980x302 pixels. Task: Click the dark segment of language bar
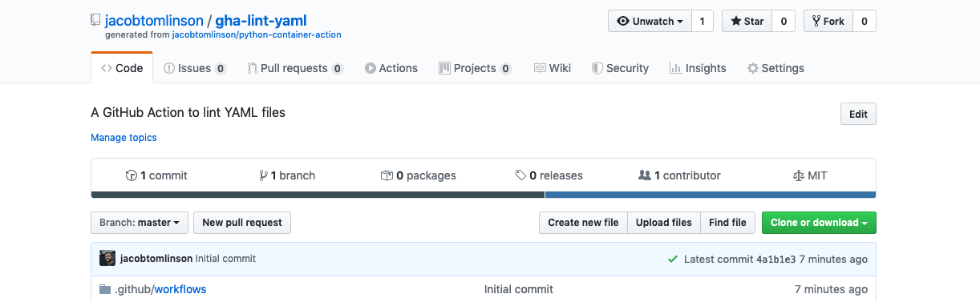pyautogui.click(x=318, y=195)
